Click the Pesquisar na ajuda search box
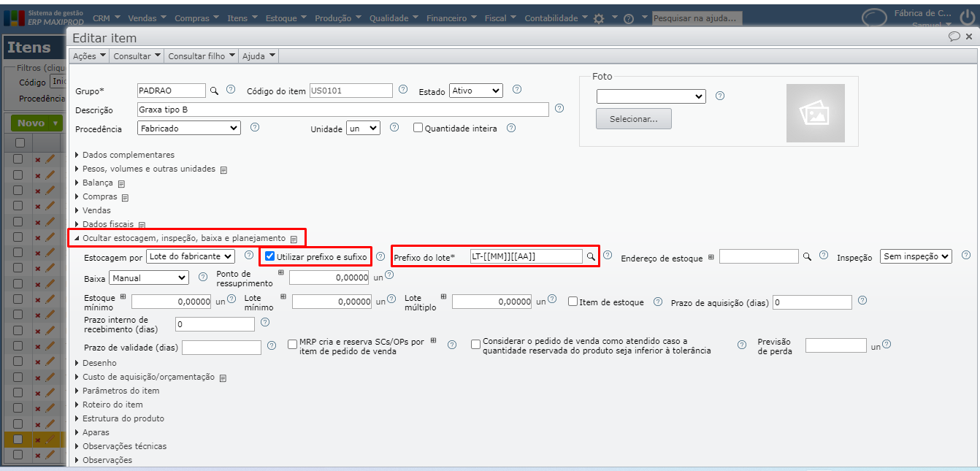 697,18
